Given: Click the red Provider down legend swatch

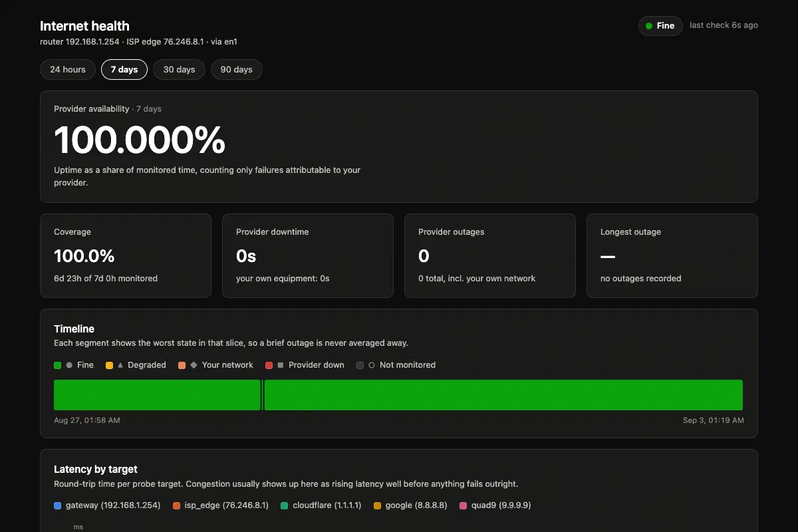Looking at the screenshot, I should [x=269, y=365].
